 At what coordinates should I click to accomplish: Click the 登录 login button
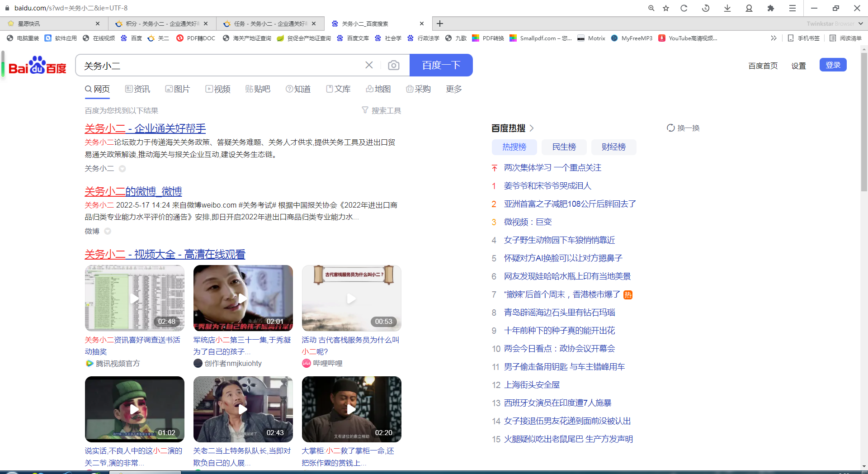point(833,65)
